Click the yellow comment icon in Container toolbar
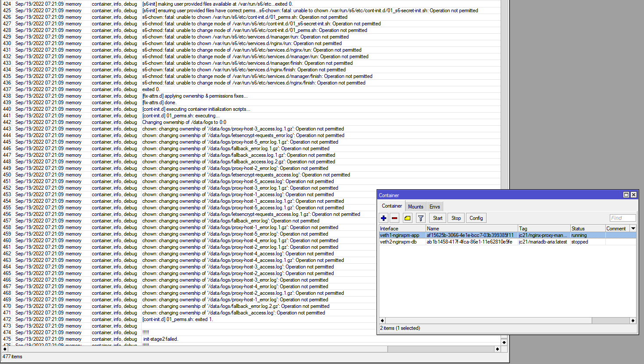 click(408, 218)
